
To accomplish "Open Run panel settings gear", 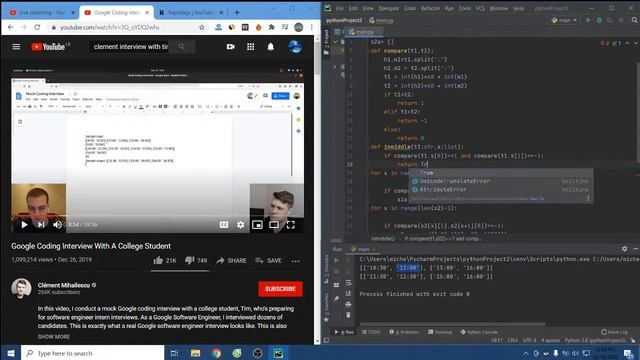I will point(624,249).
